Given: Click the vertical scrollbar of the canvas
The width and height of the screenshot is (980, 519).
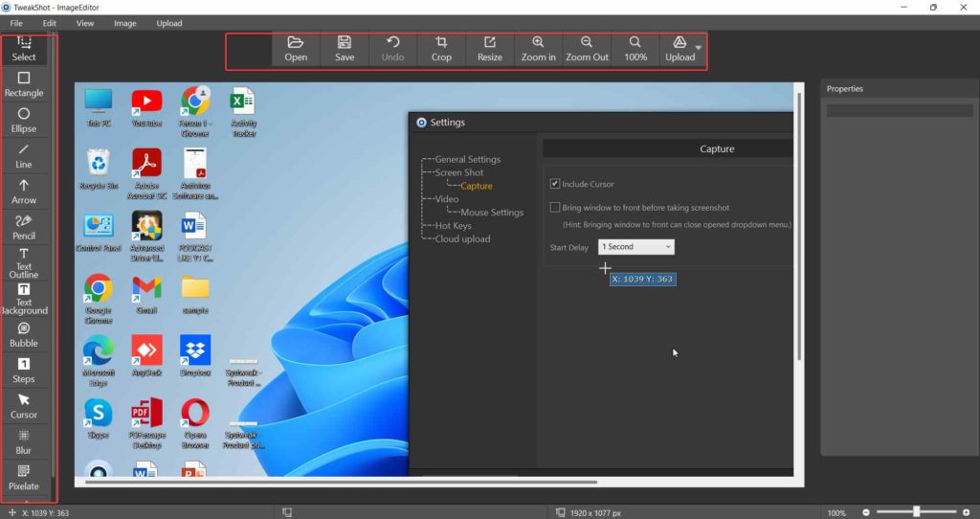Looking at the screenshot, I should [799, 226].
